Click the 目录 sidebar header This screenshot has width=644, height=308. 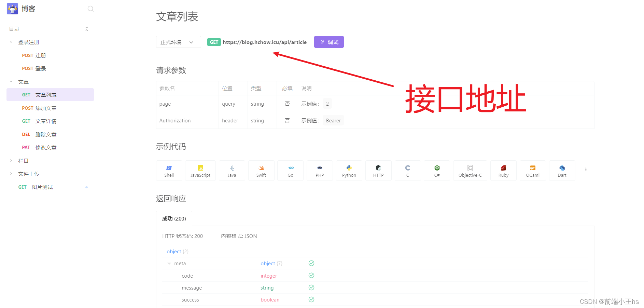[14, 29]
